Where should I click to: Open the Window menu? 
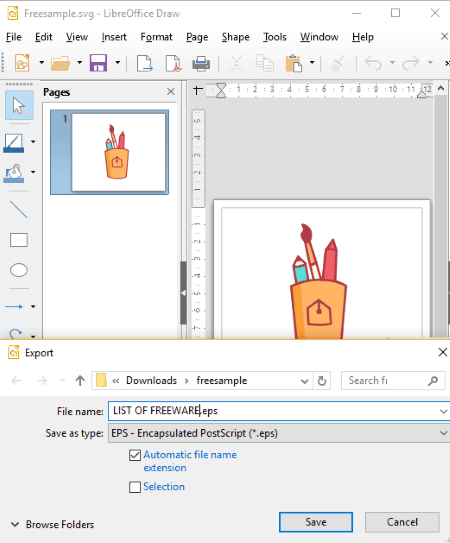coord(319,37)
